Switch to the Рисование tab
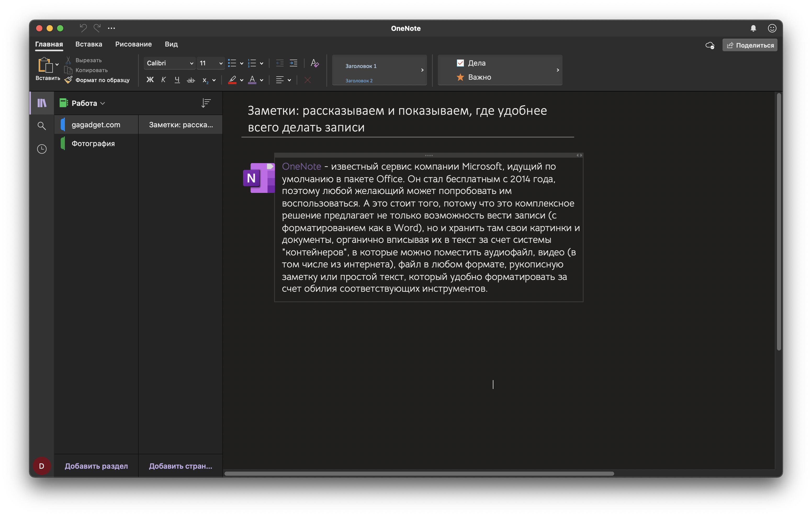 coord(133,44)
